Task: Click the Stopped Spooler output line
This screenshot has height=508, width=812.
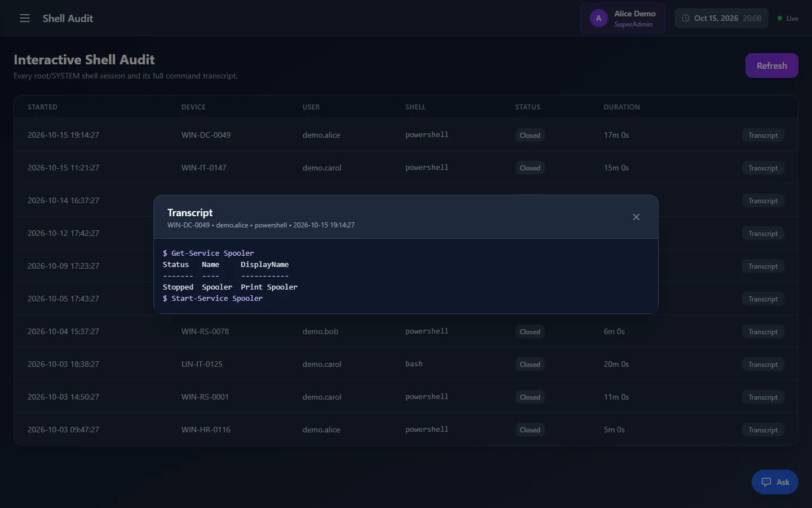Action: tap(230, 287)
